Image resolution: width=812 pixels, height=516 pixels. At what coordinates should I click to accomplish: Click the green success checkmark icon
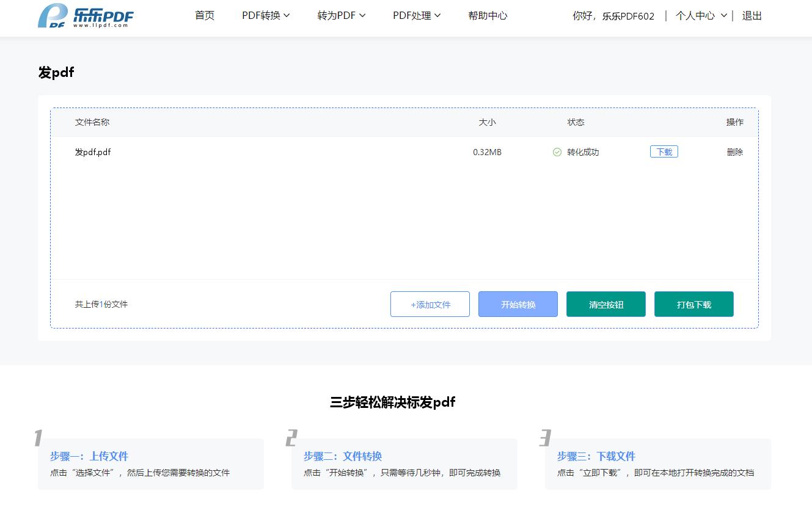[x=557, y=152]
